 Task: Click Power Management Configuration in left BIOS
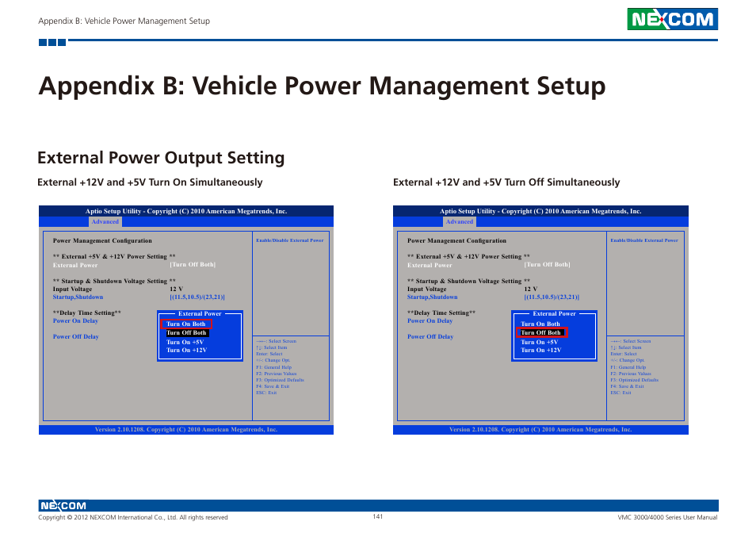tap(102, 240)
